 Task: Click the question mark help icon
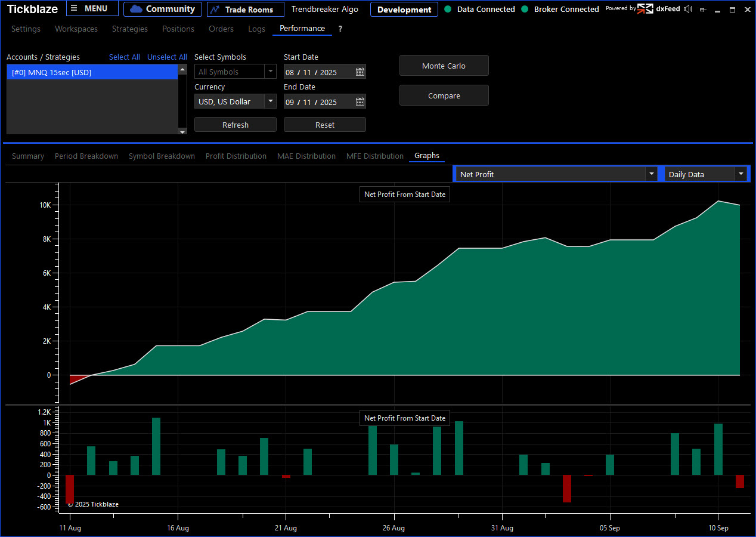click(x=340, y=29)
